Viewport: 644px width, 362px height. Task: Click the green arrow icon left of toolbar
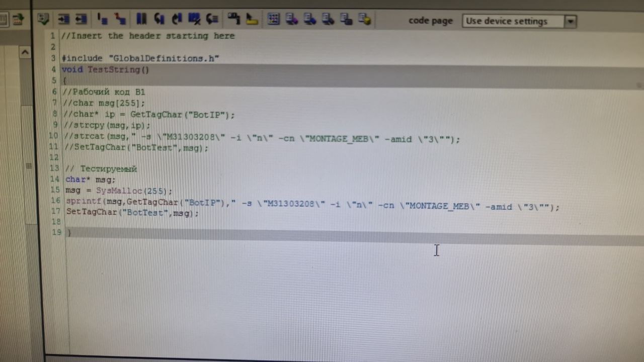[x=18, y=20]
